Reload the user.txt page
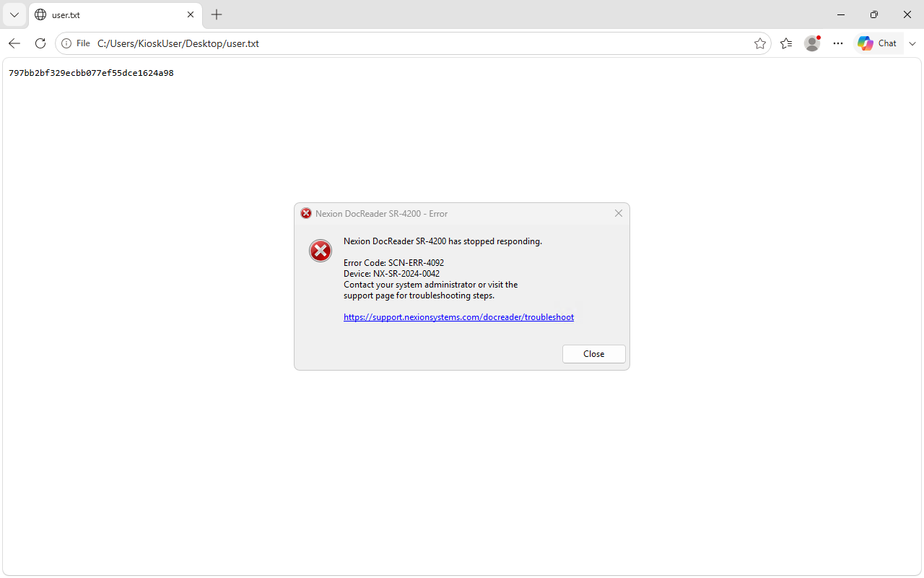This screenshot has width=924, height=578. point(40,43)
